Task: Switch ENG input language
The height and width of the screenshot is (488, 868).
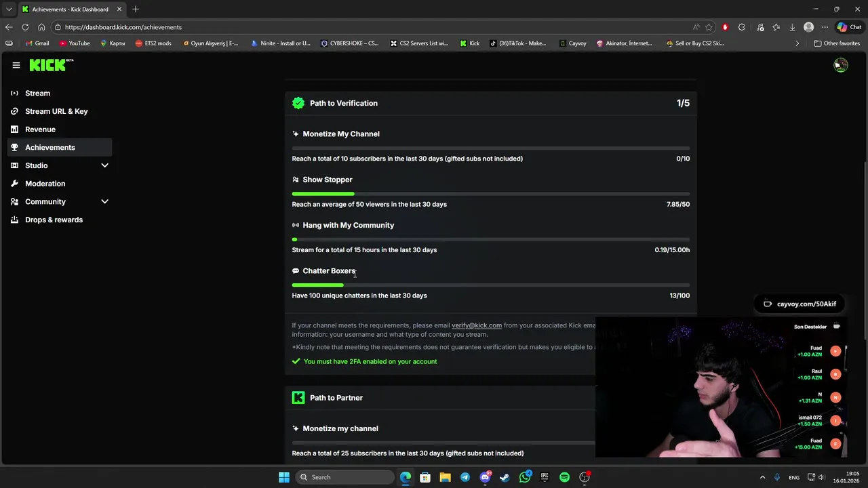Action: tap(794, 477)
